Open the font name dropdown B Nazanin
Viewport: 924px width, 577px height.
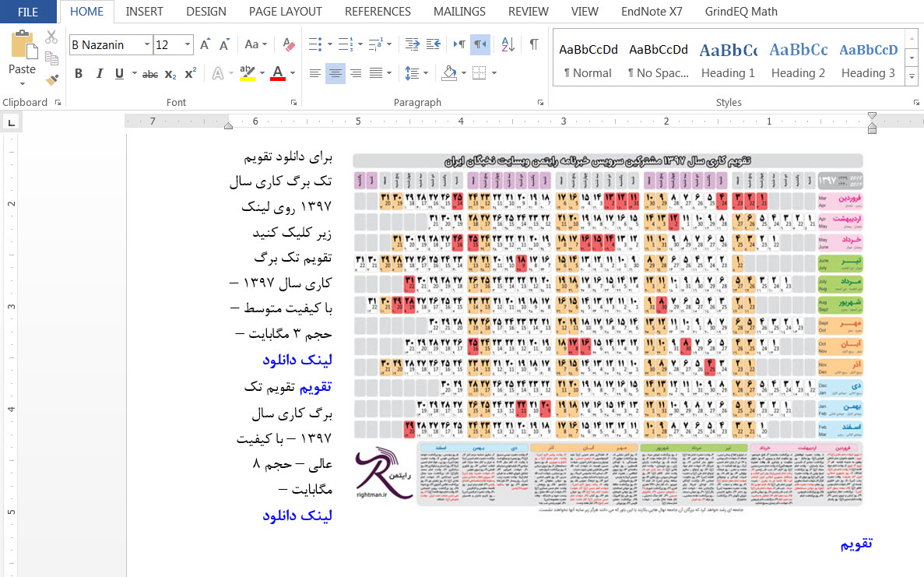pyautogui.click(x=146, y=45)
